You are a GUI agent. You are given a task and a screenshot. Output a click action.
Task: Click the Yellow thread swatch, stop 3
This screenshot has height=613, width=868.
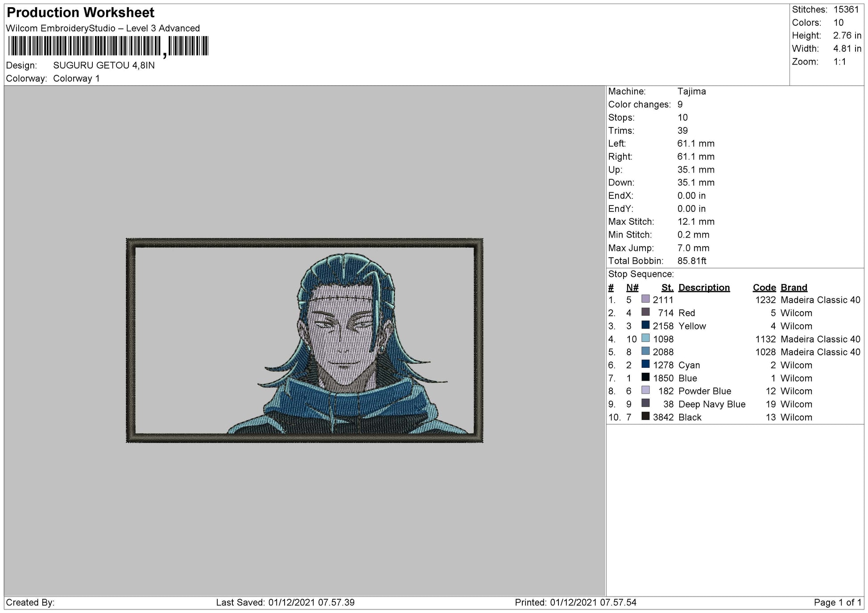645,325
